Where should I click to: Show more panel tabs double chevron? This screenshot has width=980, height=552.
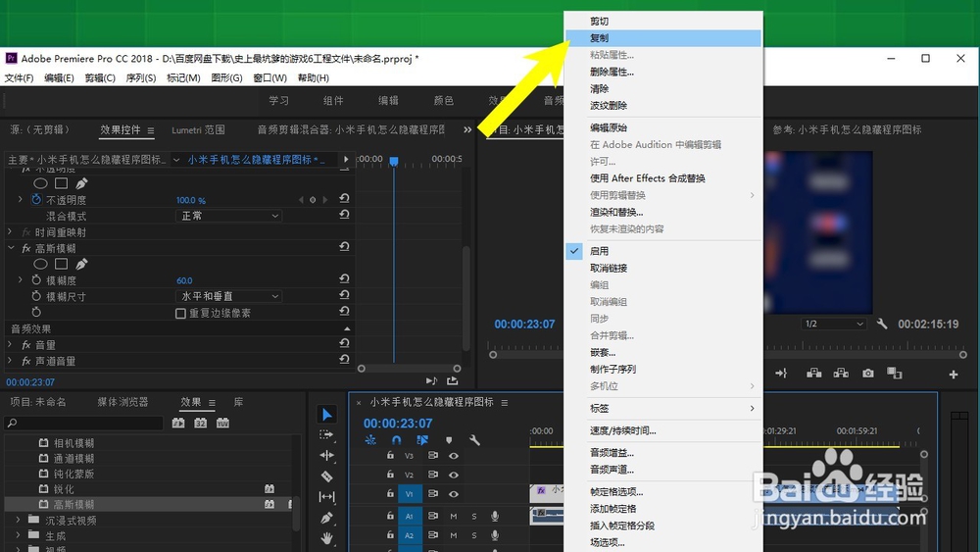(467, 129)
